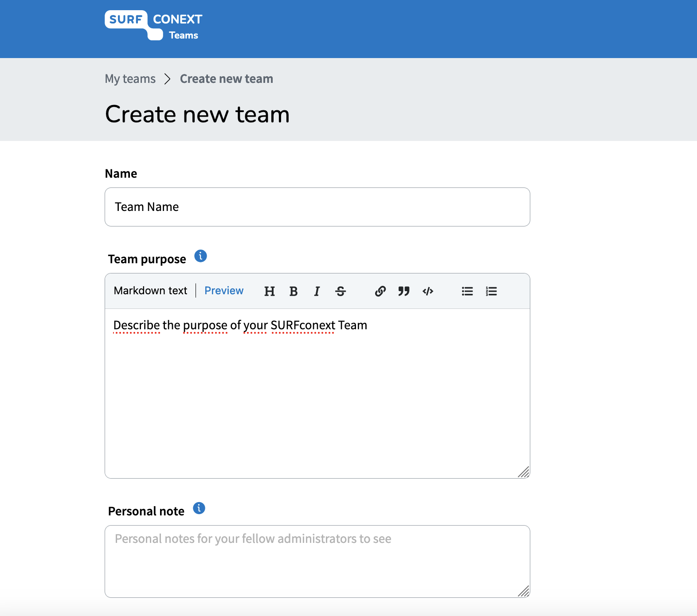The image size is (697, 616).
Task: Switch to Markdown text tab
Action: click(150, 291)
